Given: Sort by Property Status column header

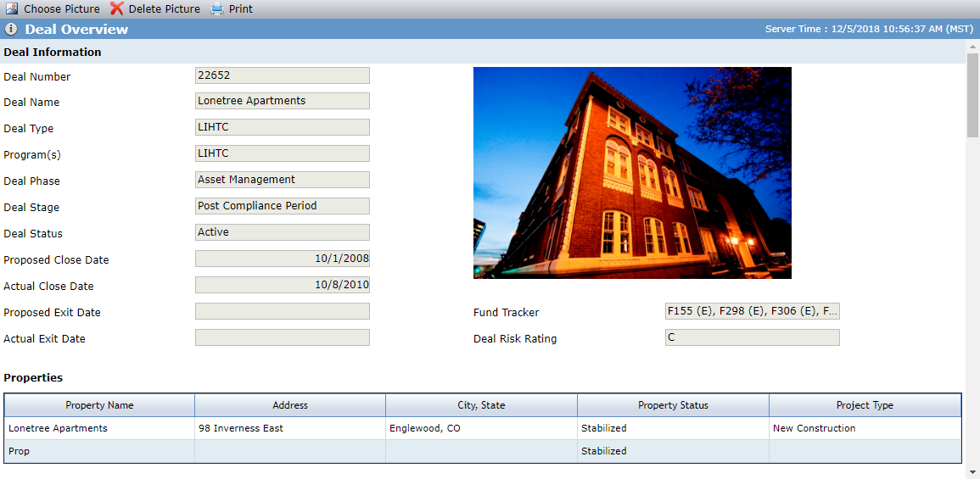Looking at the screenshot, I should (x=673, y=405).
